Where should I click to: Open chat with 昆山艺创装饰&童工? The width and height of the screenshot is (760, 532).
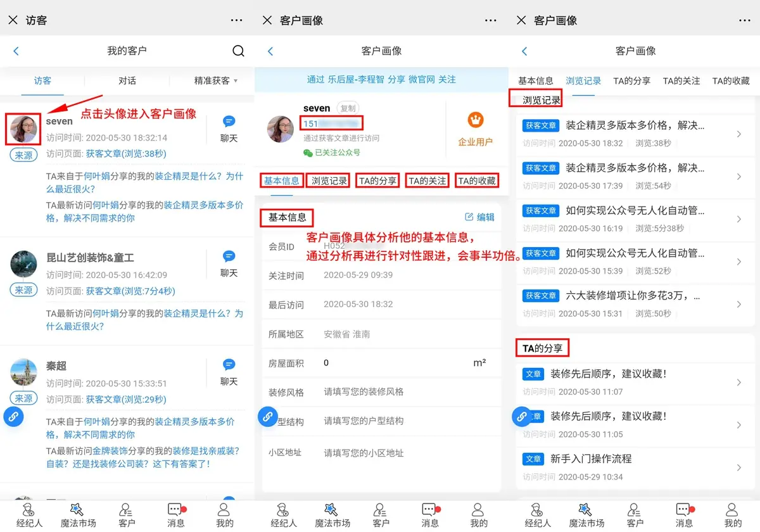229,263
